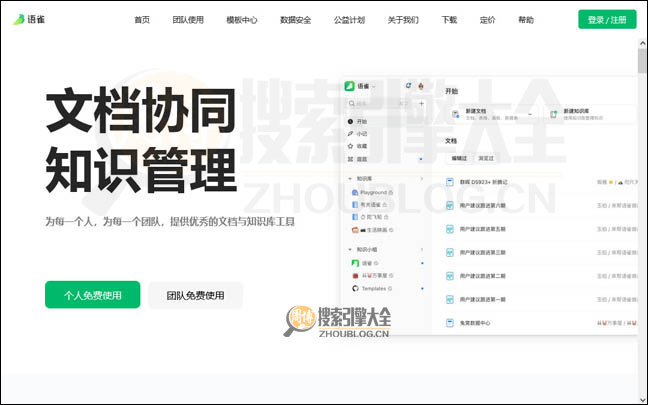Image resolution: width=648 pixels, height=405 pixels.
Task: Click the Yuque bird logo in page header
Action: tap(18, 19)
